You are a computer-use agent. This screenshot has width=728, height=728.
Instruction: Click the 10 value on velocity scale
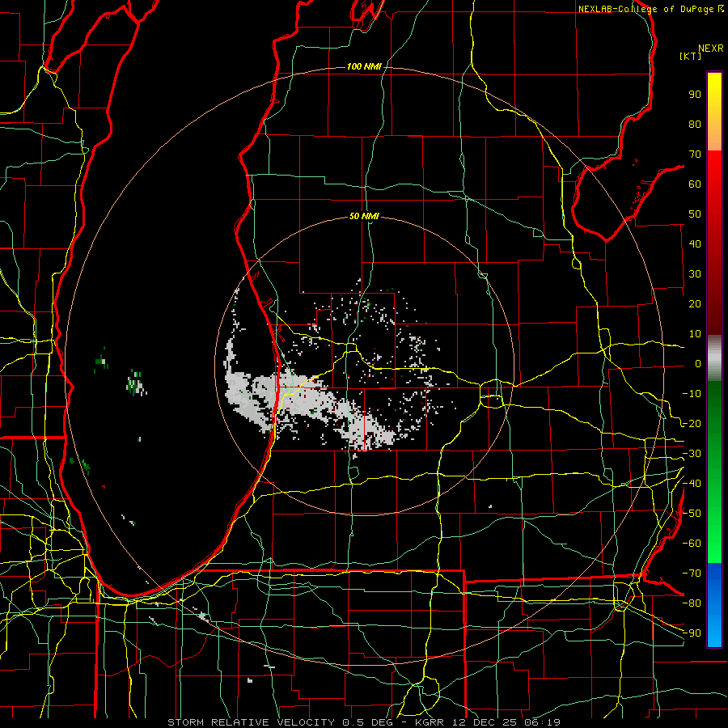695,334
